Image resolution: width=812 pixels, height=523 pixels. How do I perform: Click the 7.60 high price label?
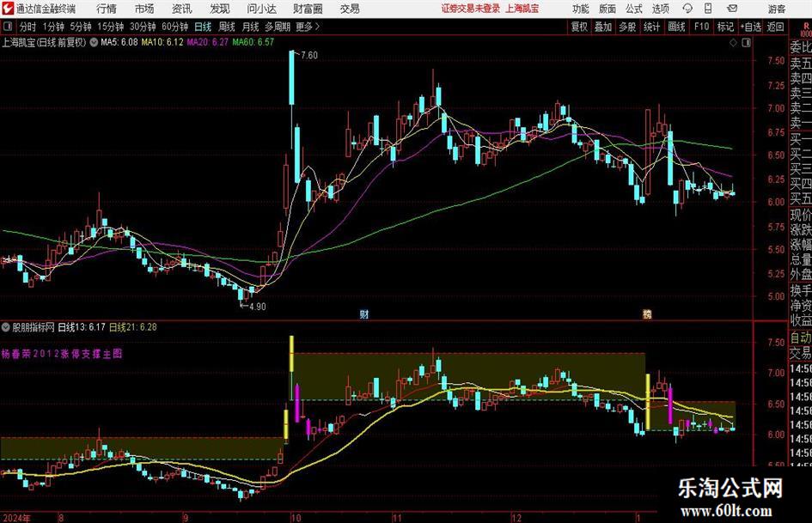pos(308,55)
